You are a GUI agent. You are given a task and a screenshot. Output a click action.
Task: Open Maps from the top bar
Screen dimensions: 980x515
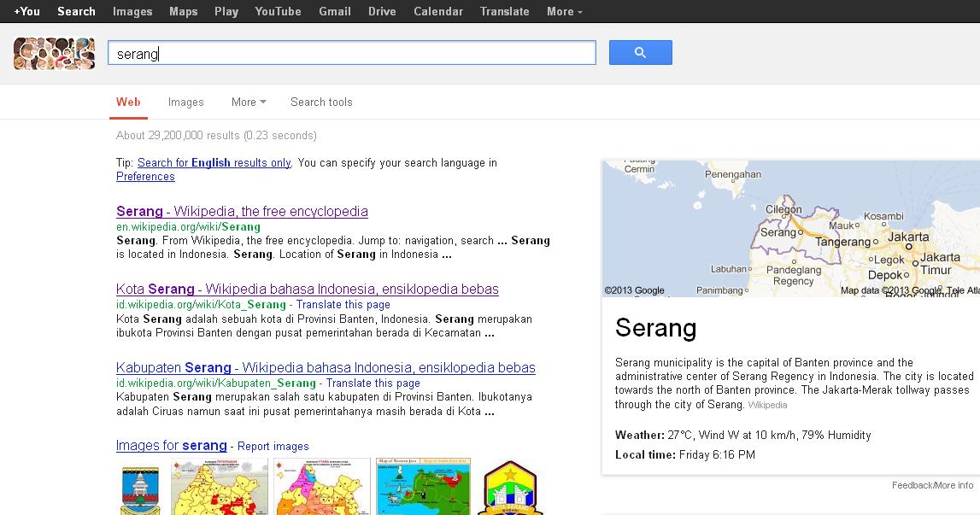tap(183, 11)
